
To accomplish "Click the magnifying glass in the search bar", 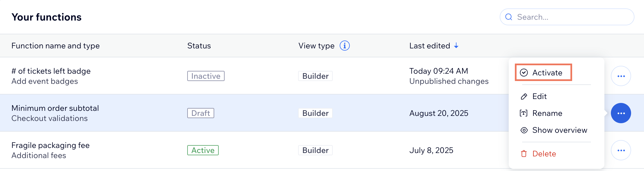I will click(x=509, y=17).
